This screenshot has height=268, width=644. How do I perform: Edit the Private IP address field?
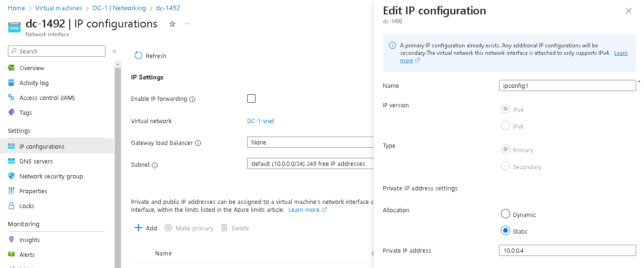tap(567, 250)
